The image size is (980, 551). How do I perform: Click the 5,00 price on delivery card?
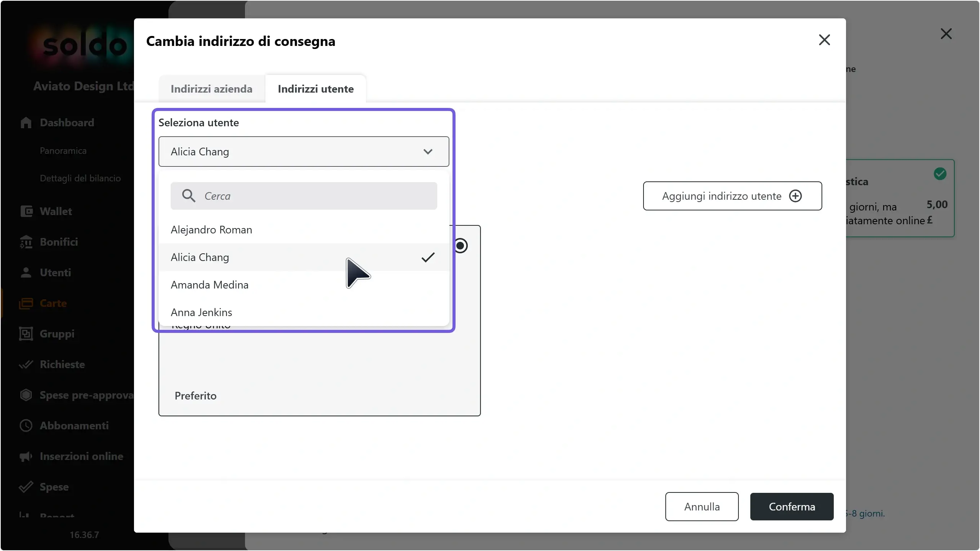click(937, 205)
